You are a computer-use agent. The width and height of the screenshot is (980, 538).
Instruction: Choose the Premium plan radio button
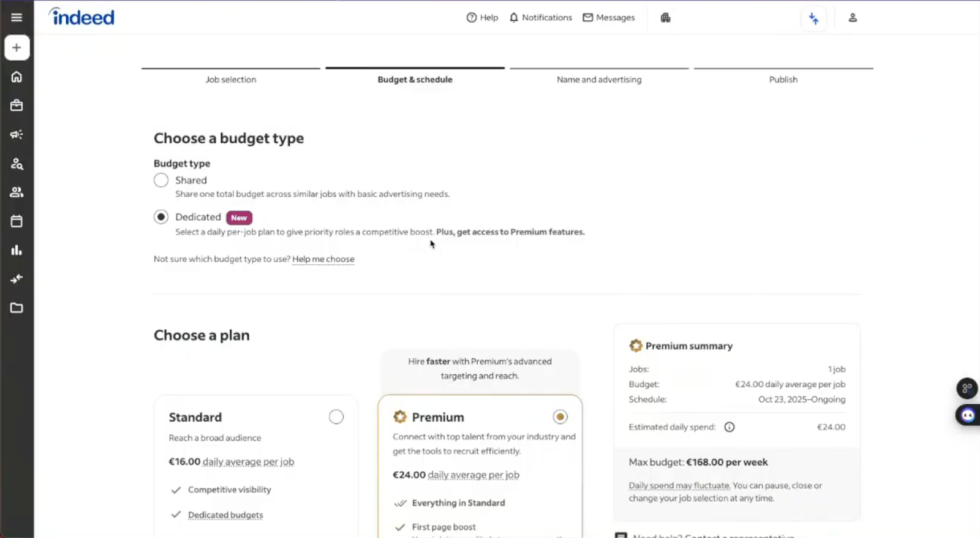(560, 417)
